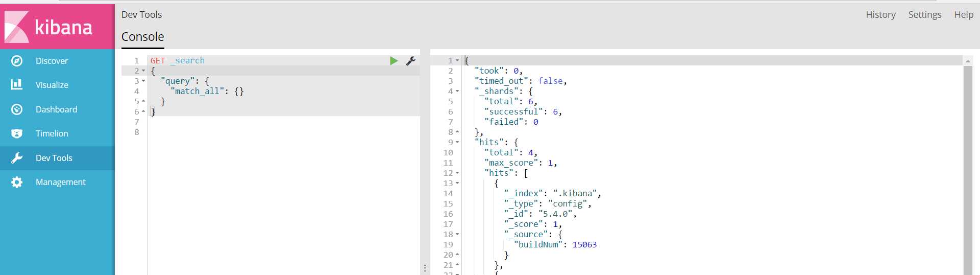
Task: Toggle fold marker at response line 8
Action: click(x=457, y=132)
